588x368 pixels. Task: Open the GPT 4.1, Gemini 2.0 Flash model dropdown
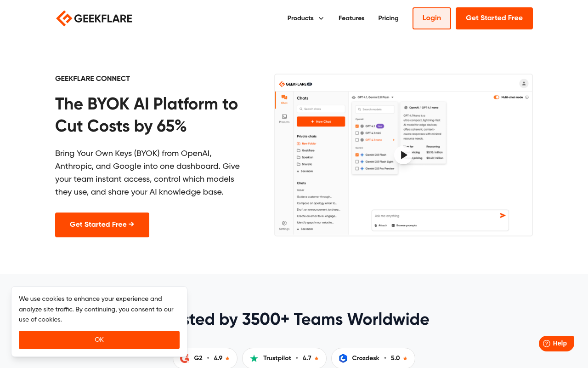click(373, 98)
